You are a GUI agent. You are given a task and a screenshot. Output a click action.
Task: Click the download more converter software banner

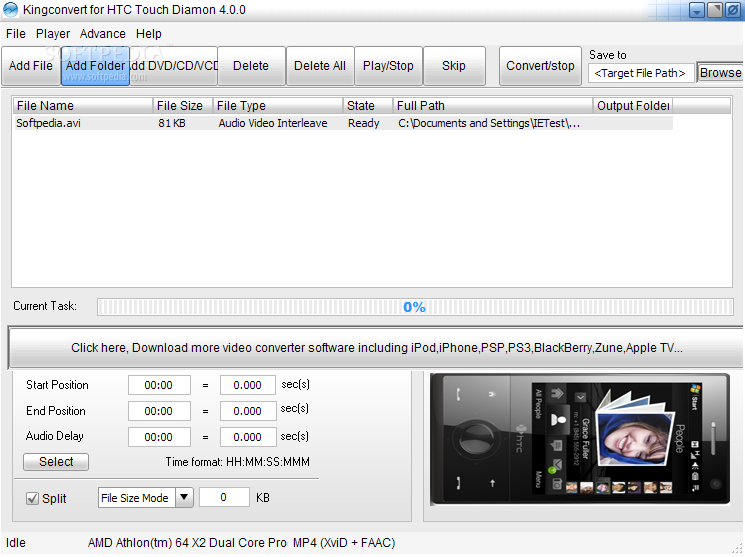coord(376,348)
